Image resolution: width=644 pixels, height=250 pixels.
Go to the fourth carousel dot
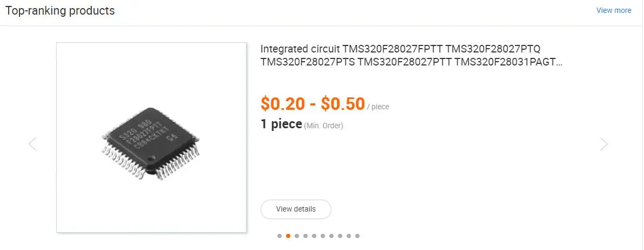[306, 236]
